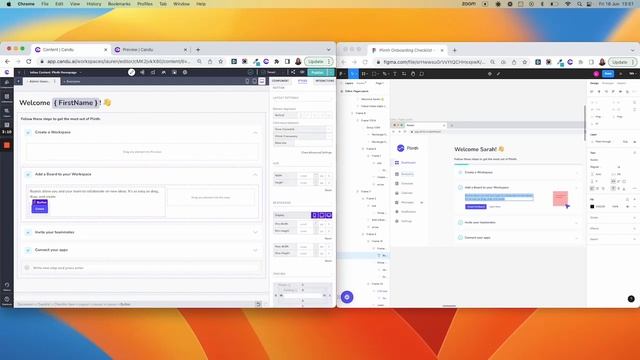This screenshot has width=640, height=360.
Task: Reload the Candu browser page
Action: [29, 62]
